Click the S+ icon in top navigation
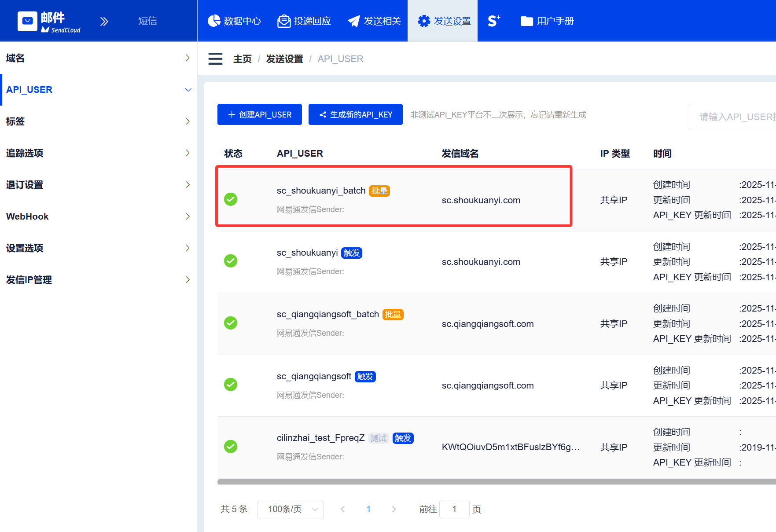Viewport: 776px width, 532px height. tap(494, 21)
